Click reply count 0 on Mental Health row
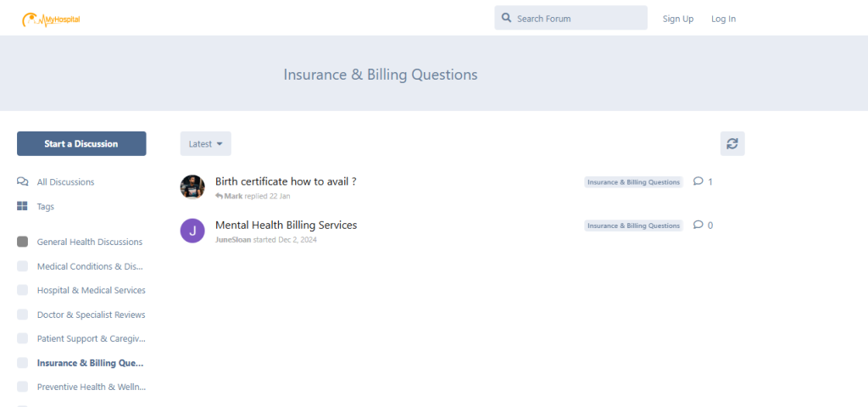Image resolution: width=868 pixels, height=407 pixels. pos(710,226)
